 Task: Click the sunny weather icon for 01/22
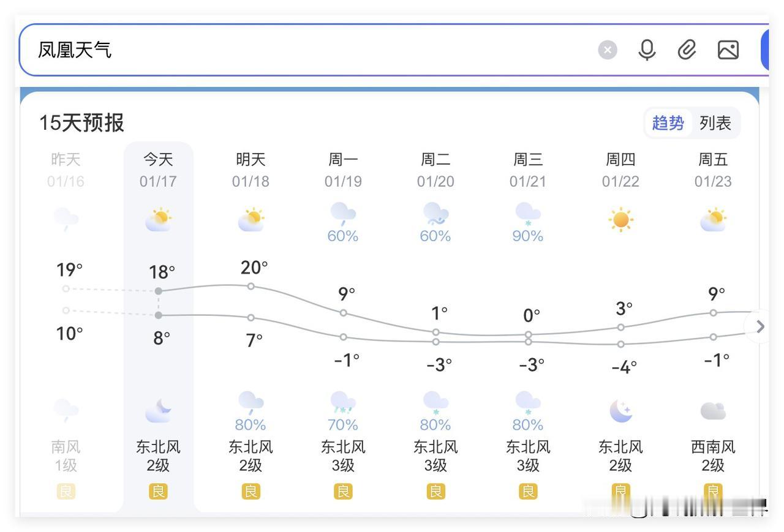620,219
